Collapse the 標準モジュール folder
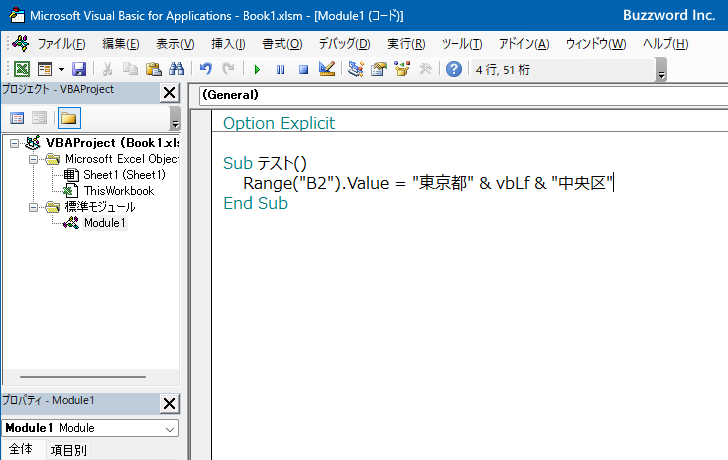 (x=33, y=207)
